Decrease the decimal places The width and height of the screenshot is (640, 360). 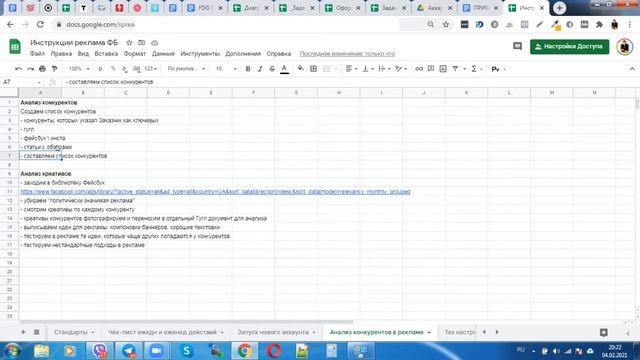click(x=124, y=69)
